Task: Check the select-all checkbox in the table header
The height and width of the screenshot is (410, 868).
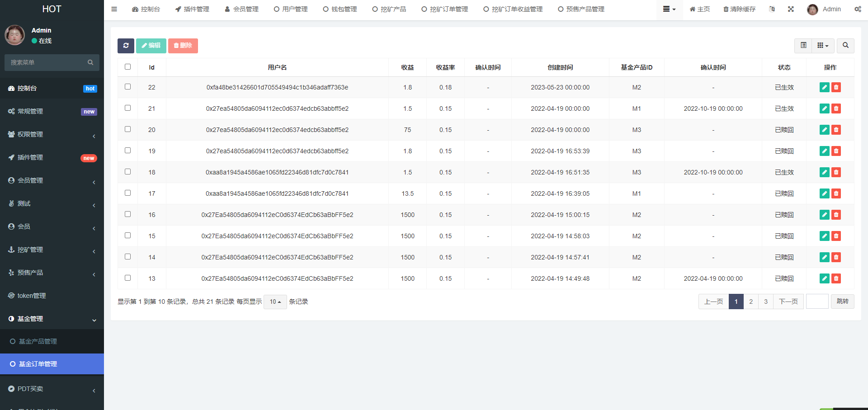Action: (x=127, y=66)
